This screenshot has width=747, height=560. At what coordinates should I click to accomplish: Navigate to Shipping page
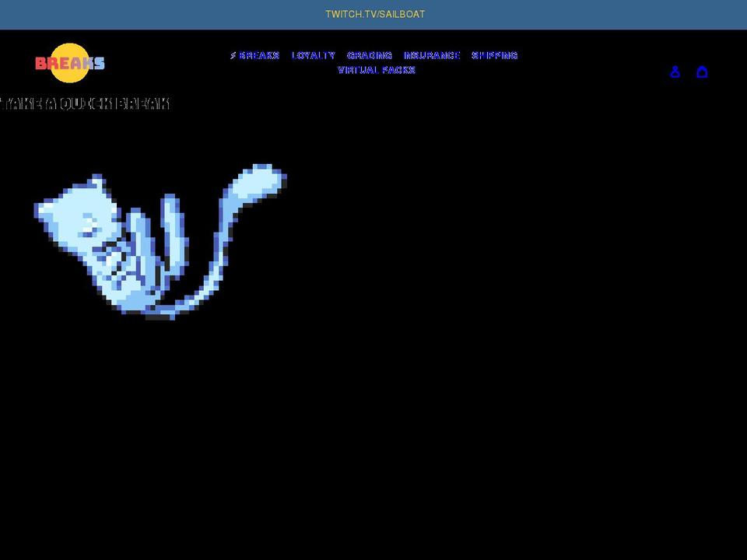pyautogui.click(x=495, y=56)
